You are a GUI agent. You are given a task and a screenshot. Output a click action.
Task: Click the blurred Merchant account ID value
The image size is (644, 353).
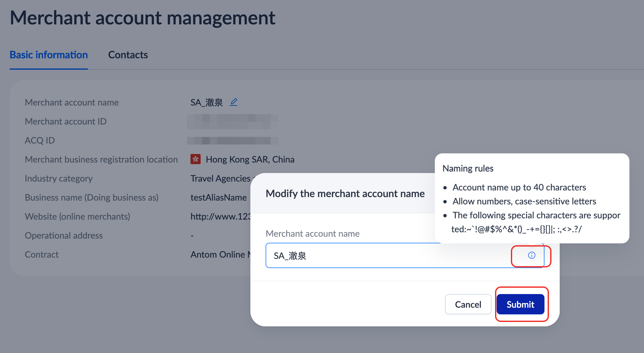click(232, 121)
